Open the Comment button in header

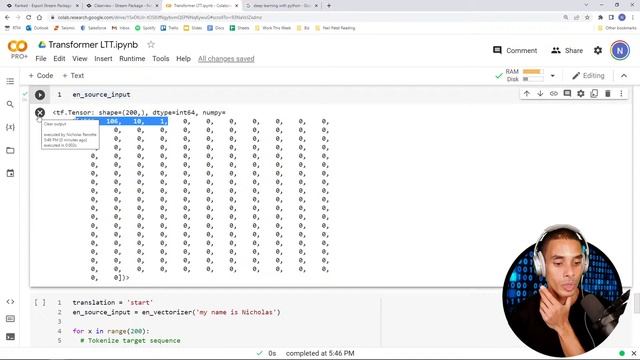click(x=515, y=50)
